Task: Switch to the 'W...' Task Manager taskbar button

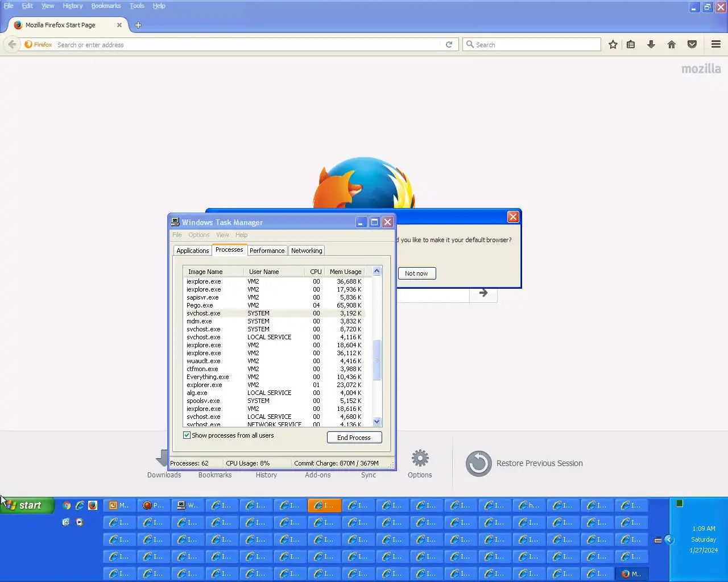Action: click(x=188, y=505)
